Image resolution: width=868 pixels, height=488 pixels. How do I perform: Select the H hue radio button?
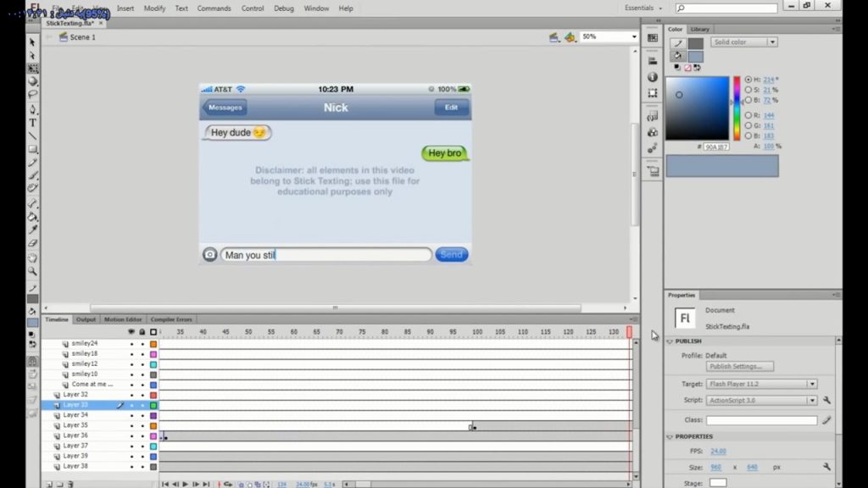pos(748,80)
